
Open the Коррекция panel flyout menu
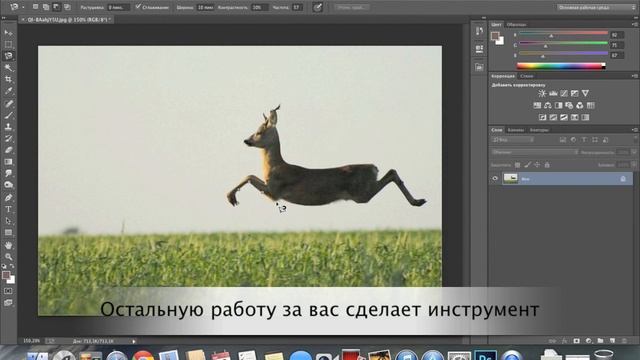635,76
